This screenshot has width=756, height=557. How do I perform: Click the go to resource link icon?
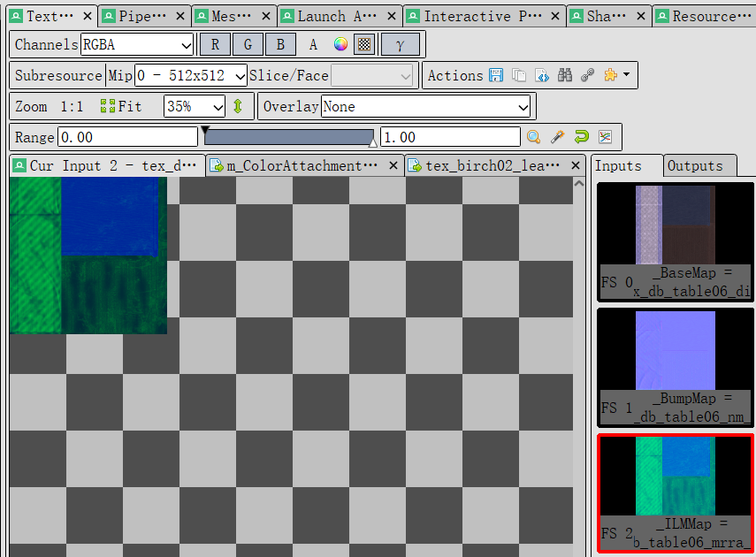coord(587,76)
